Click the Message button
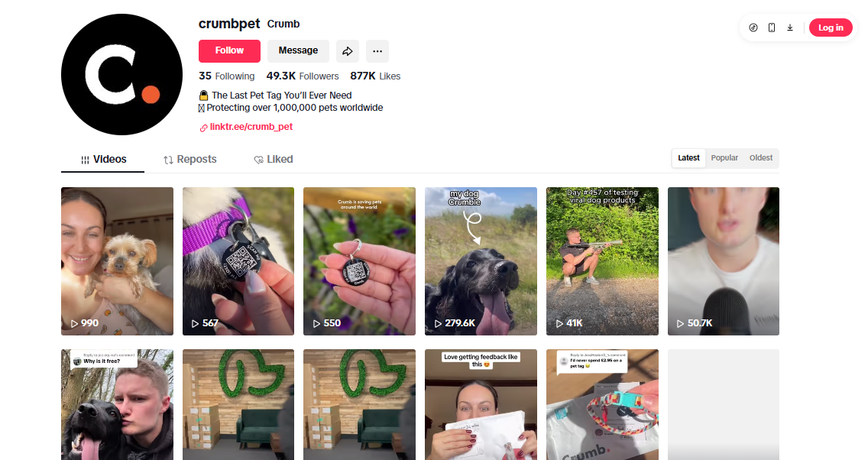This screenshot has width=868, height=460. [x=298, y=51]
